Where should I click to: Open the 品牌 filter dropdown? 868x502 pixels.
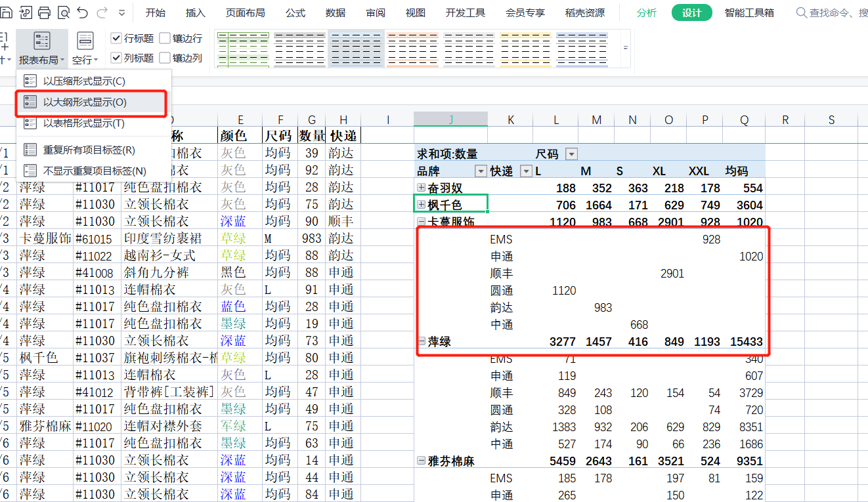click(x=481, y=171)
